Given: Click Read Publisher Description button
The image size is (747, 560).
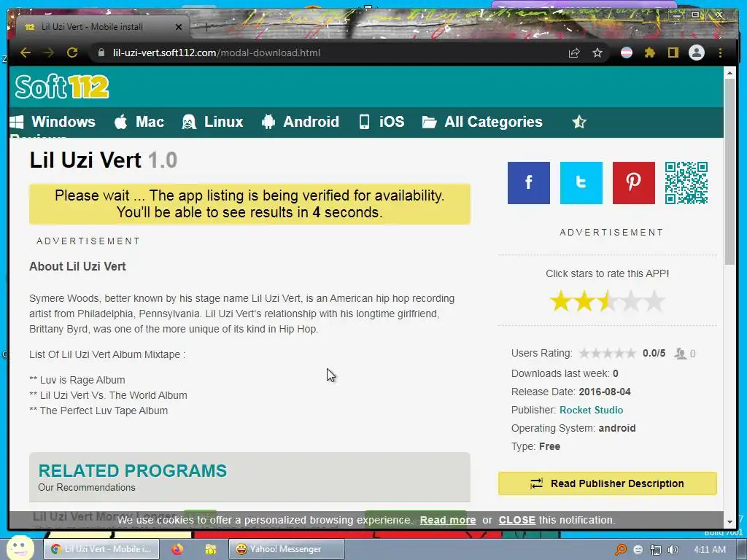Looking at the screenshot, I should coord(608,483).
